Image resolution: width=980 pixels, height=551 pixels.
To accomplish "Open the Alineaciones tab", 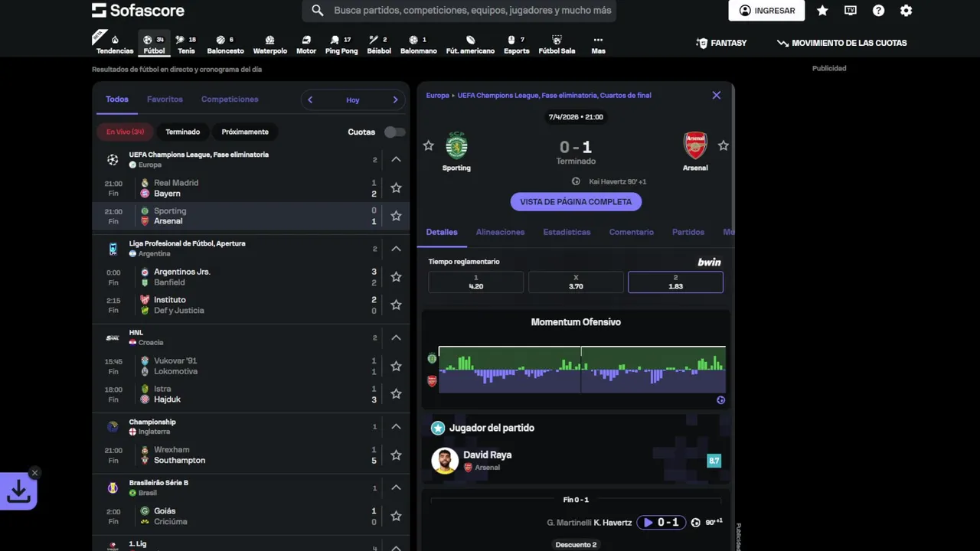I will tap(500, 232).
